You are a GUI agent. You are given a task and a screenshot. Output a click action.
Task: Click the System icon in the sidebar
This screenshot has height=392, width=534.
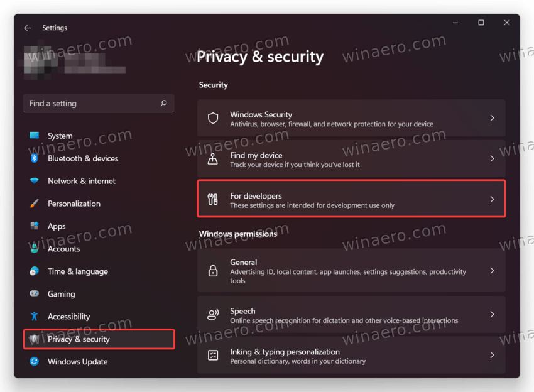35,136
